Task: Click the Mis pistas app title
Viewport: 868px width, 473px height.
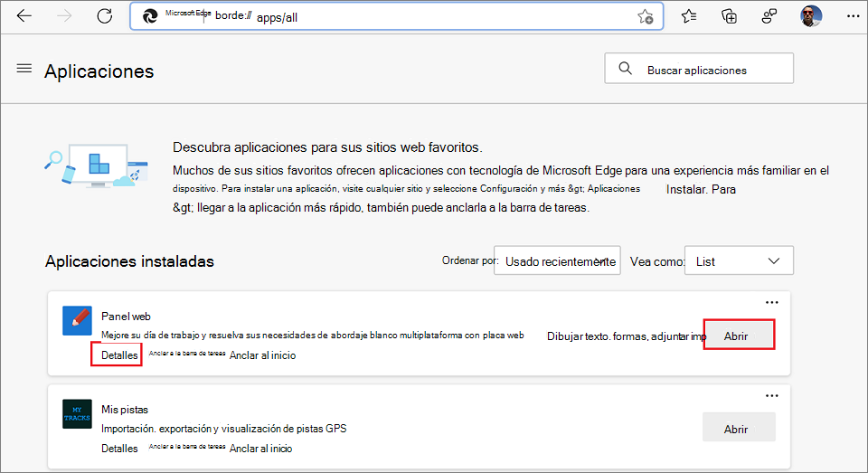Action: point(125,410)
